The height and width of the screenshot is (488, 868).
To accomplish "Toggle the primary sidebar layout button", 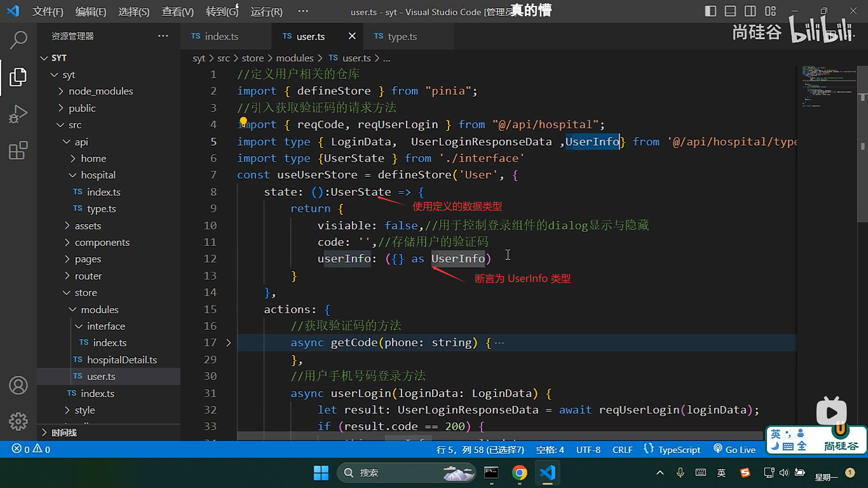I will (x=710, y=11).
